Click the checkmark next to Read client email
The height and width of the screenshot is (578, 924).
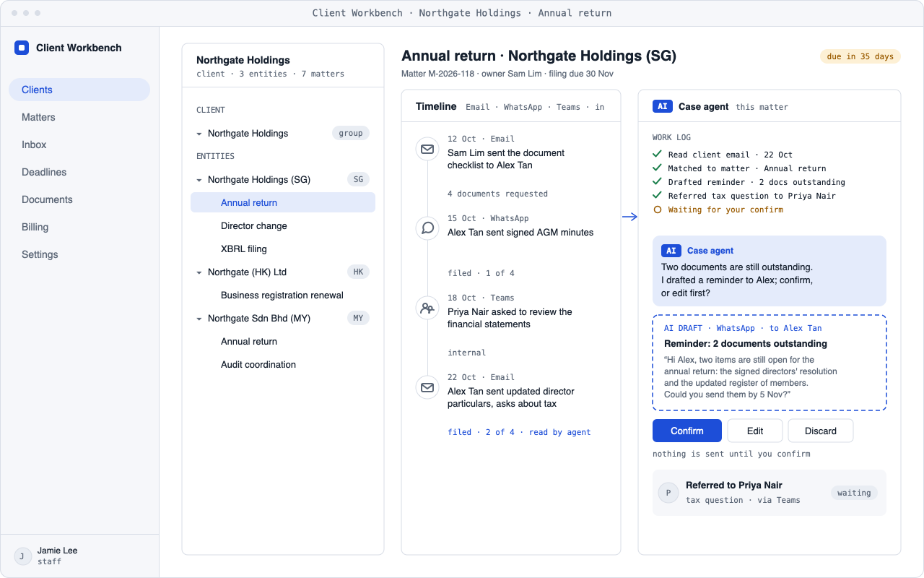(657, 154)
